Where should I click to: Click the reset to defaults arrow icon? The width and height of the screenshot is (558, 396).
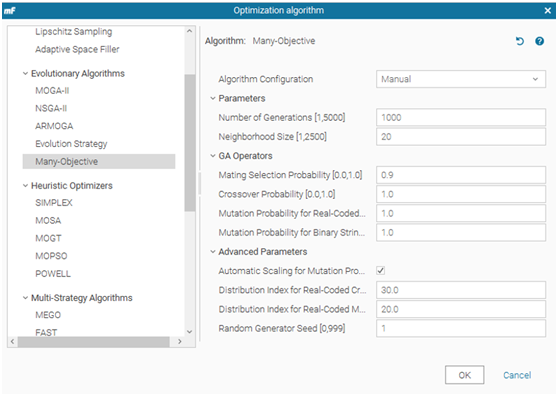520,41
